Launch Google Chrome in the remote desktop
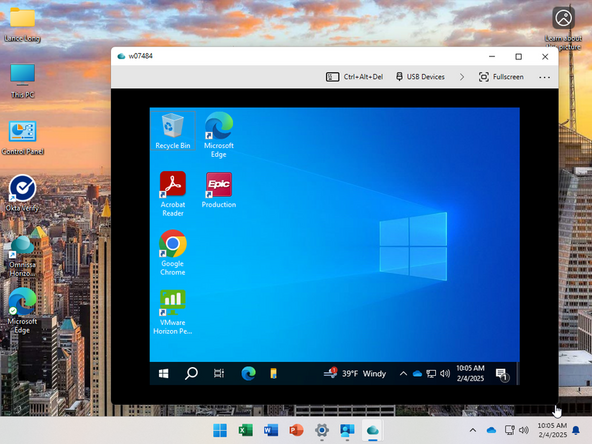 (173, 253)
